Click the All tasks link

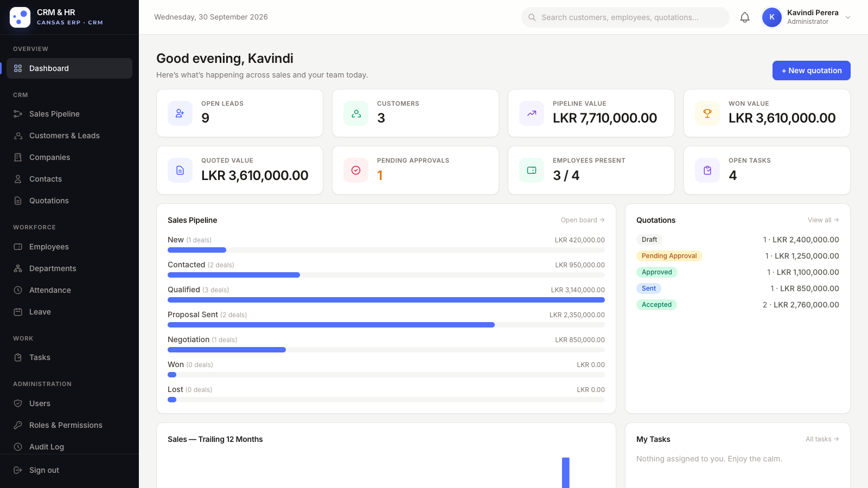click(822, 439)
